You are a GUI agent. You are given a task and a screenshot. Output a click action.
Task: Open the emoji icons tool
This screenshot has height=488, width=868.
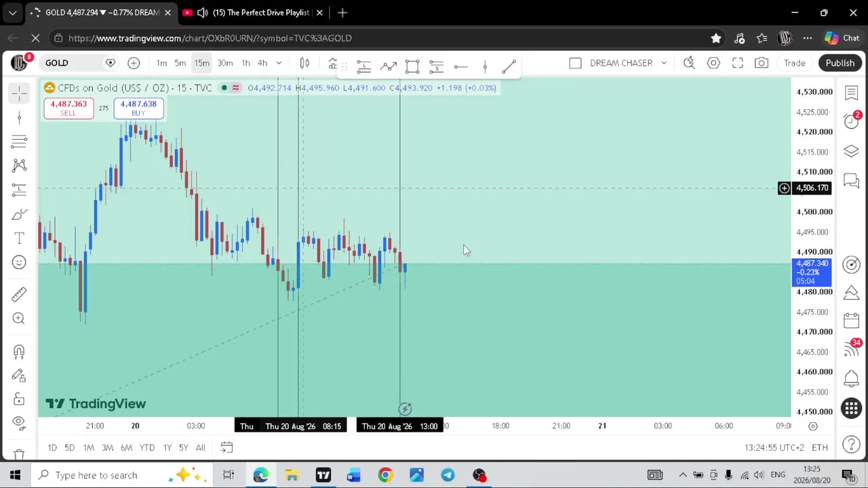coord(19,262)
